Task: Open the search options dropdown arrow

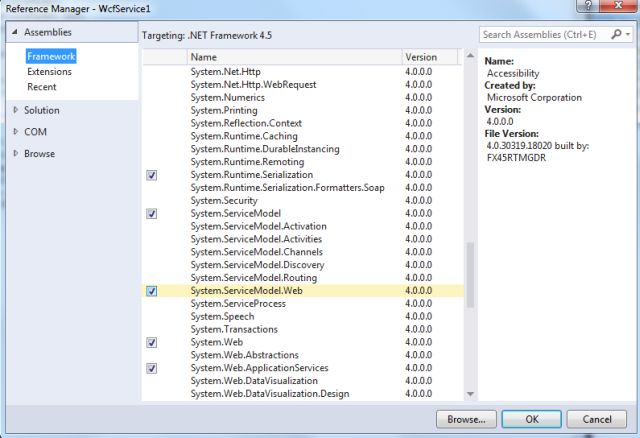Action: pos(628,35)
